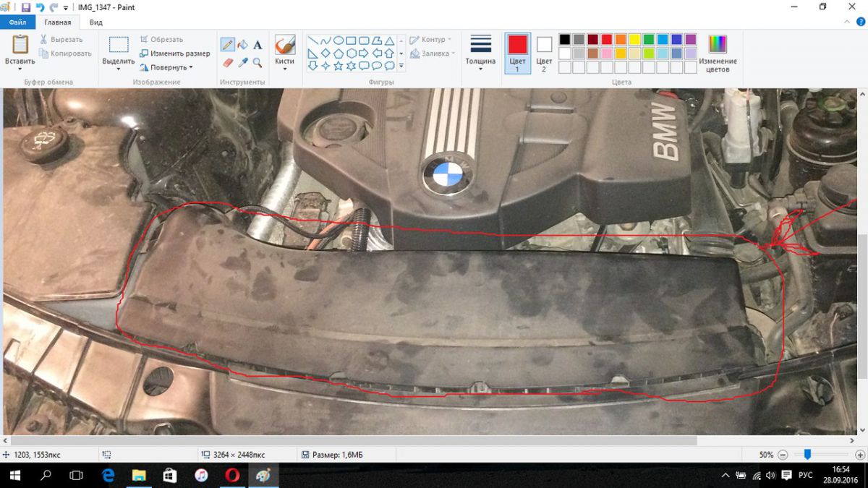Click the zoom in plus button
The height and width of the screenshot is (488, 868).
tap(859, 455)
